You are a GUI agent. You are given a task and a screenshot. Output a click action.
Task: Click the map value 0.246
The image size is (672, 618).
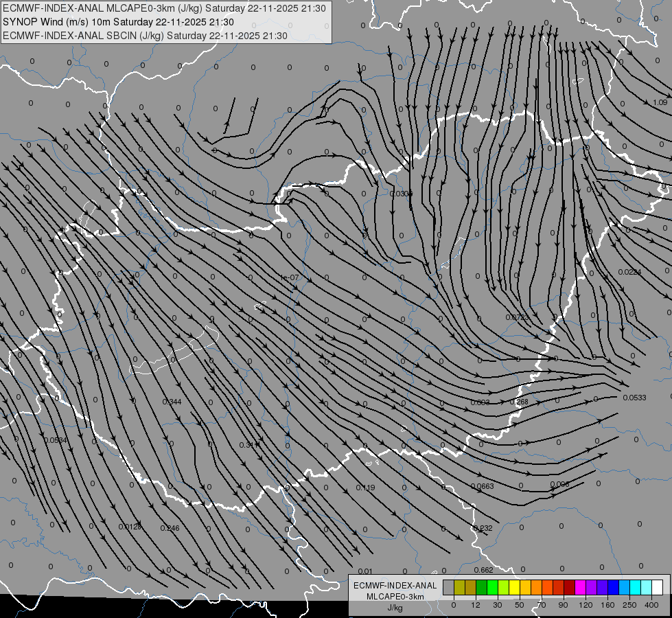170,528
